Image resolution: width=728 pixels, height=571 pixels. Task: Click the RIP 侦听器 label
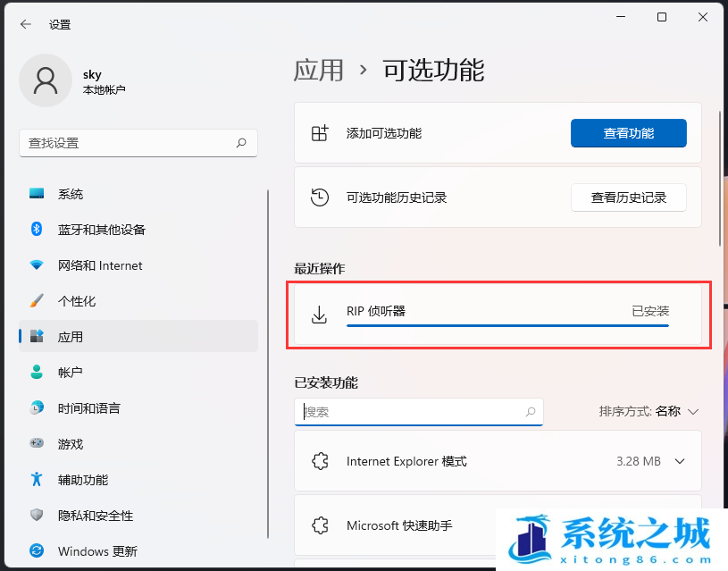pyautogui.click(x=376, y=311)
